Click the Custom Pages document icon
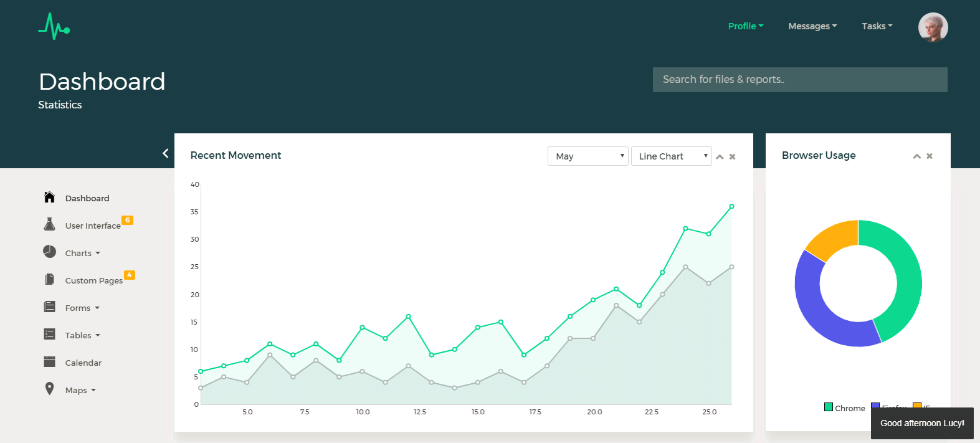 pyautogui.click(x=50, y=279)
